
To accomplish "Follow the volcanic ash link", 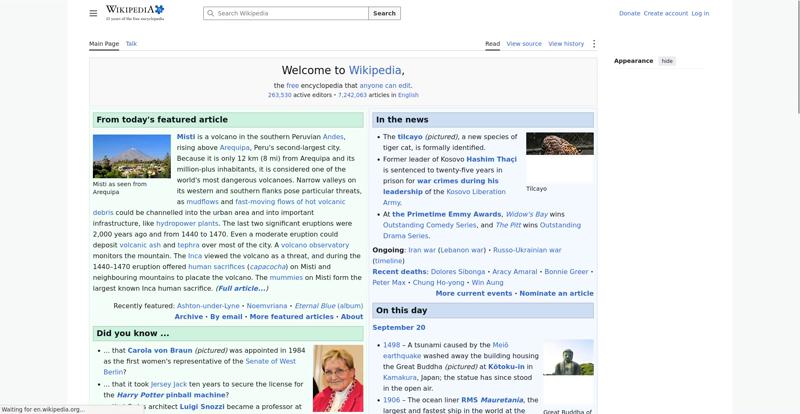I will coord(140,245).
